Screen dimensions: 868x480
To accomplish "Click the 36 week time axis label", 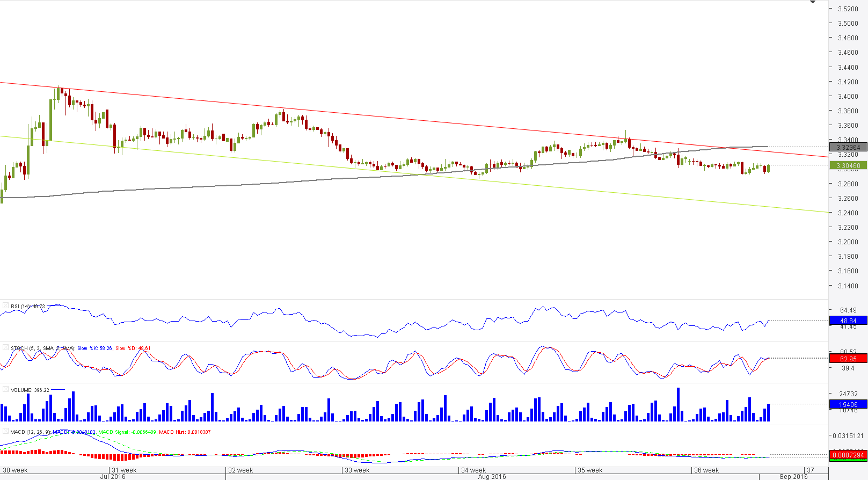I will point(706,470).
